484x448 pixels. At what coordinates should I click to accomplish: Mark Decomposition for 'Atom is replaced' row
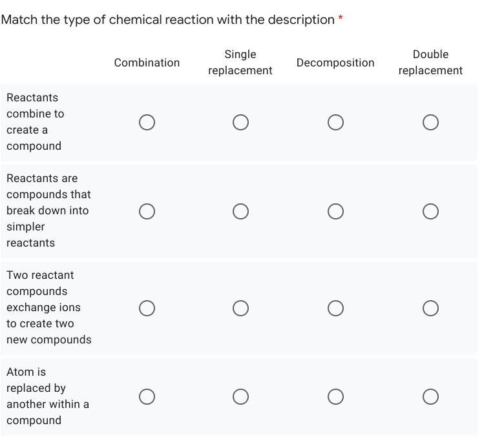(x=335, y=396)
